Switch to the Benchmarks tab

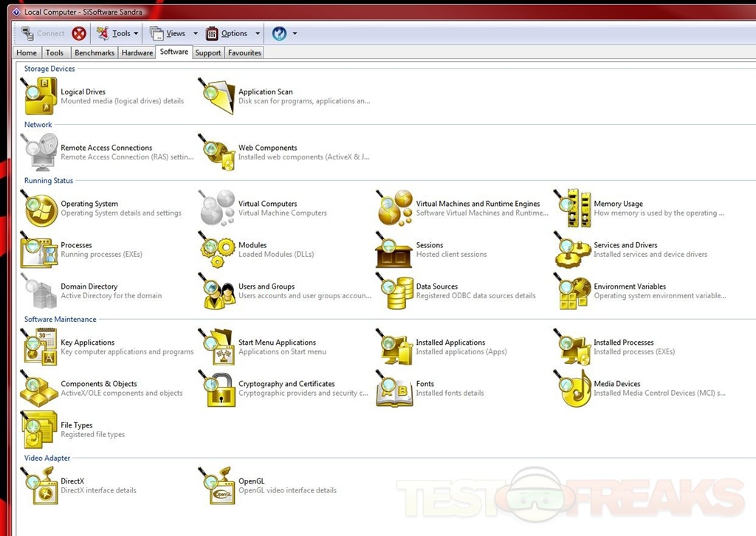pyautogui.click(x=94, y=53)
